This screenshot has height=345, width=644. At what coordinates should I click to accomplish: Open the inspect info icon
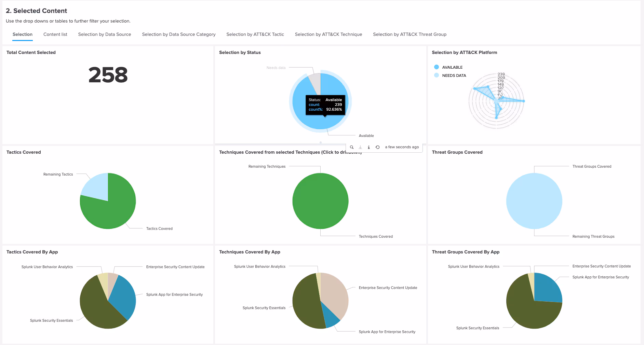368,147
